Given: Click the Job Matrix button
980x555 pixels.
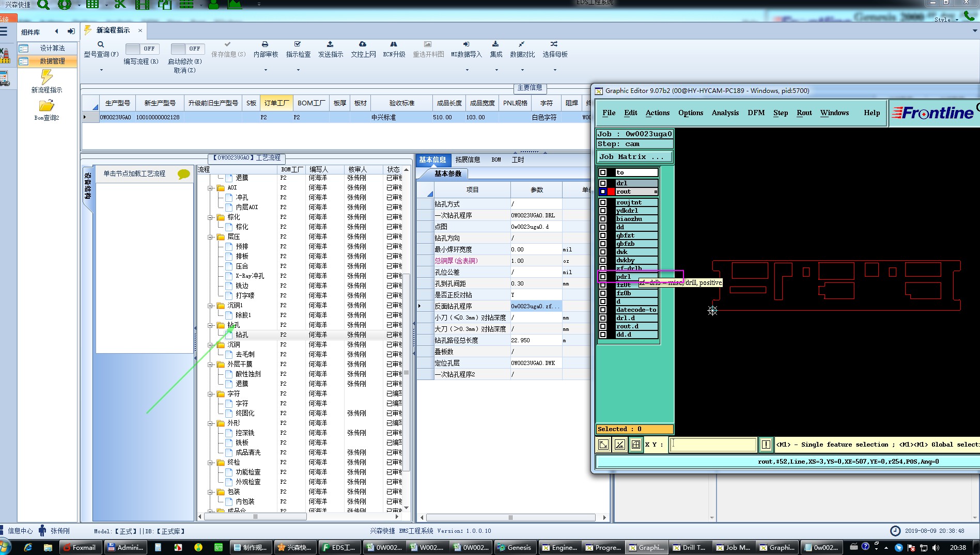Looking at the screenshot, I should click(634, 157).
